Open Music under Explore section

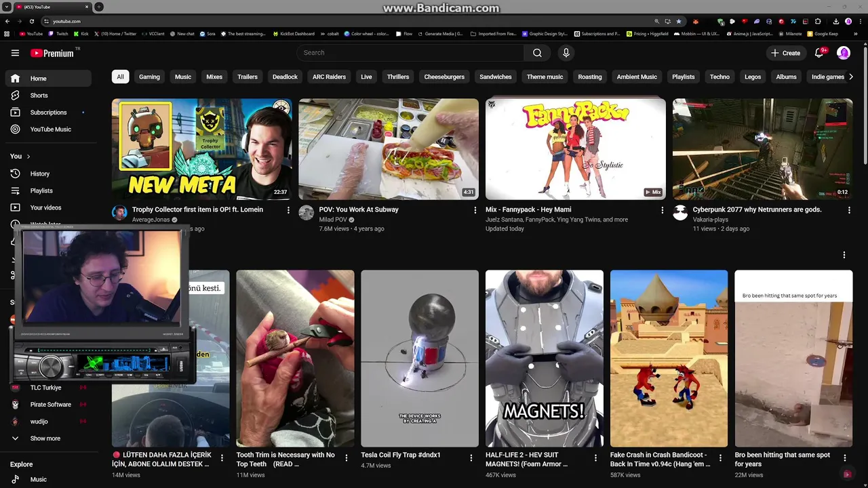(48, 479)
